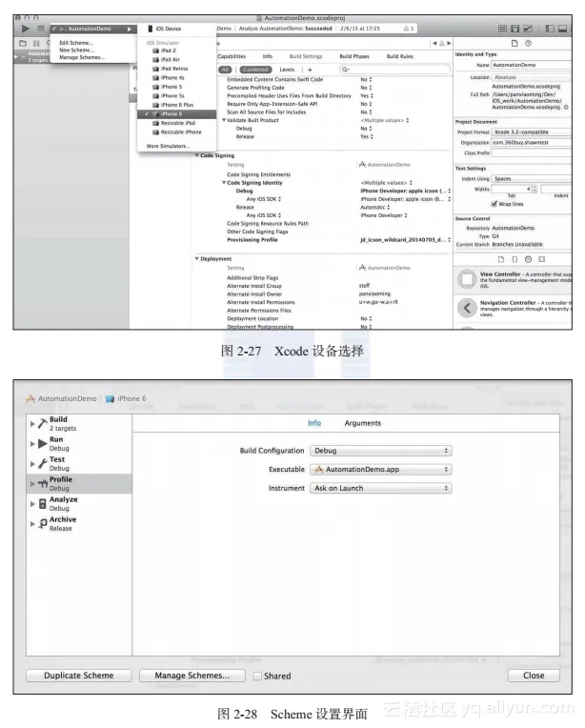The image size is (585, 728).
Task: Choose More Simulators... entry
Action: pos(168,146)
